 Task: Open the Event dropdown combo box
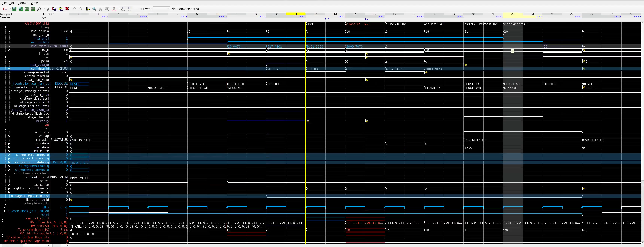[161, 9]
